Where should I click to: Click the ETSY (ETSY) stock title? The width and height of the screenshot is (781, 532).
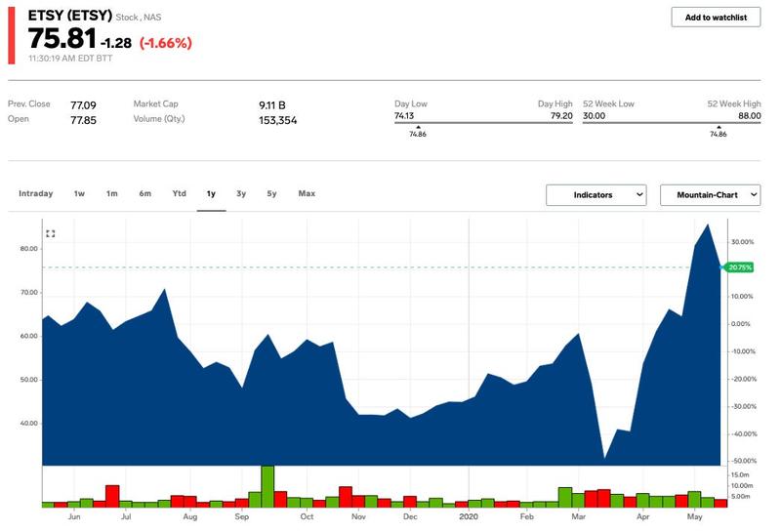[x=69, y=16]
